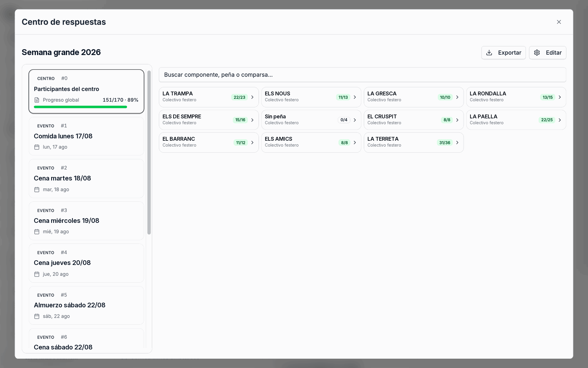
Task: Expand ELS DE SEMPRE with its chevron
Action: (x=252, y=120)
